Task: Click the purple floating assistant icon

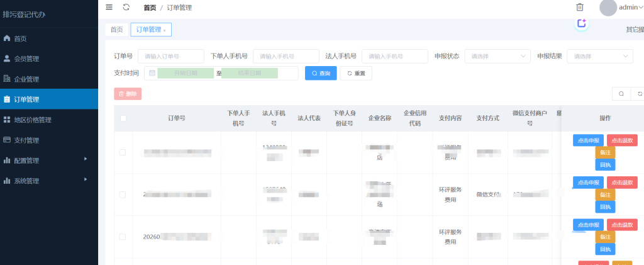Action: point(582,23)
